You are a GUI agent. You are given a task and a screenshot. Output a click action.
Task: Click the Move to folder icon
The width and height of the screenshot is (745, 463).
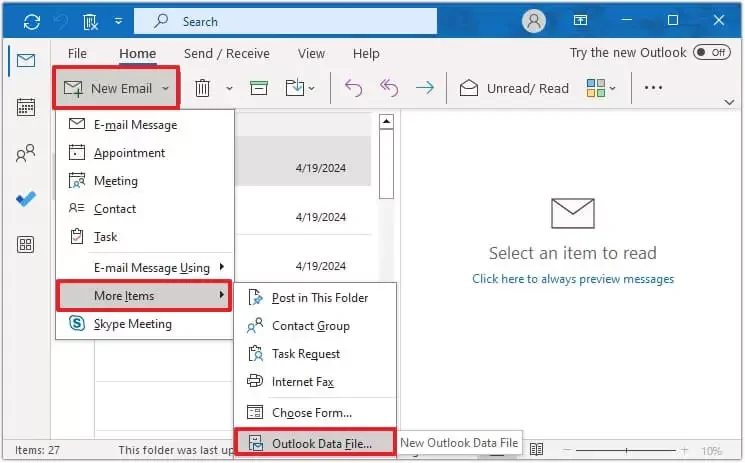click(295, 88)
